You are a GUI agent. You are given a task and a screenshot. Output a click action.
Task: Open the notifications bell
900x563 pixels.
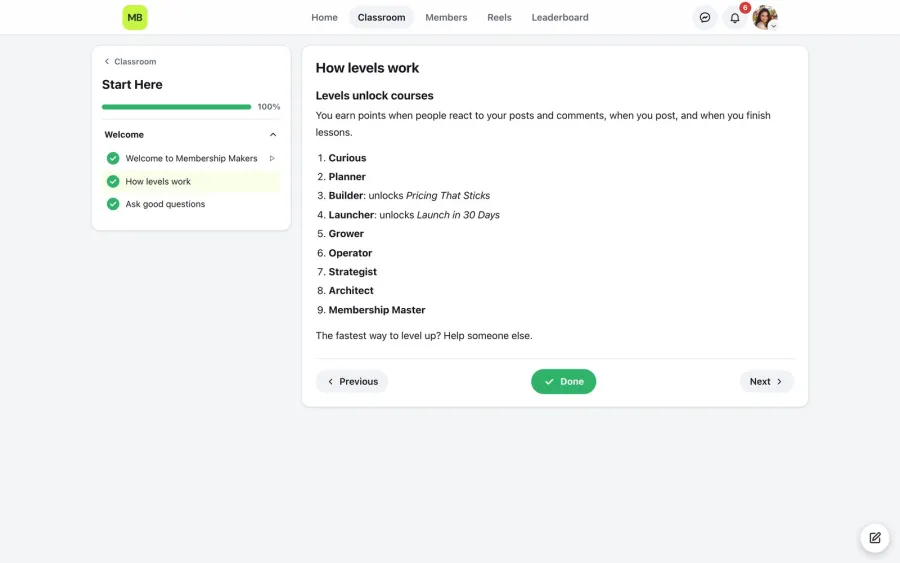click(735, 18)
